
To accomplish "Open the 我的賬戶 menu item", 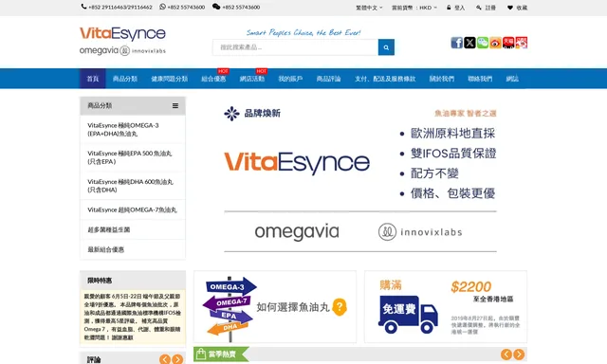I will point(290,79).
